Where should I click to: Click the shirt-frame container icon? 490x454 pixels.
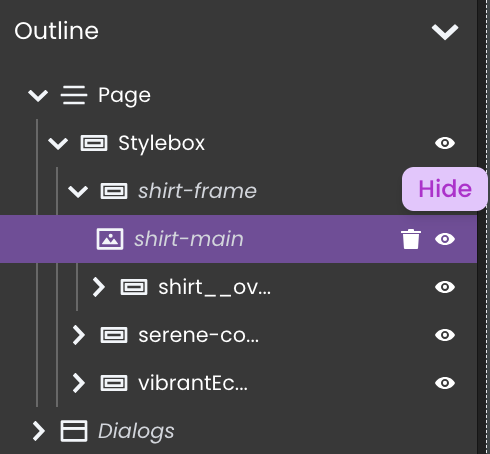point(114,191)
